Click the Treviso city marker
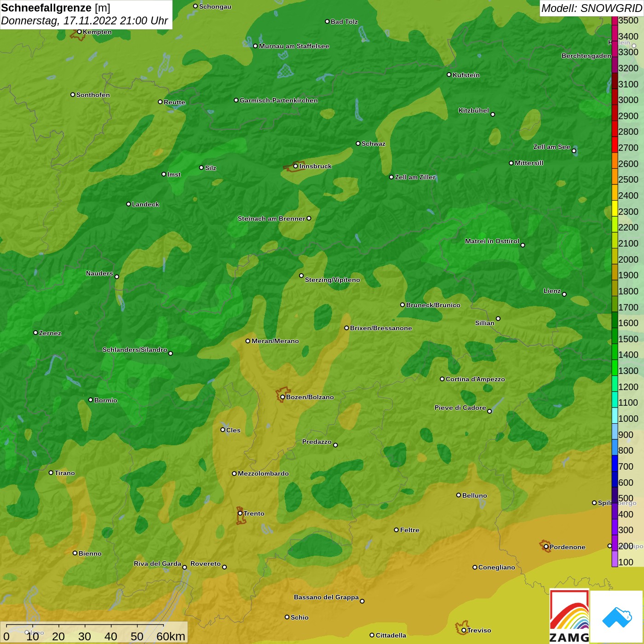 point(464,630)
